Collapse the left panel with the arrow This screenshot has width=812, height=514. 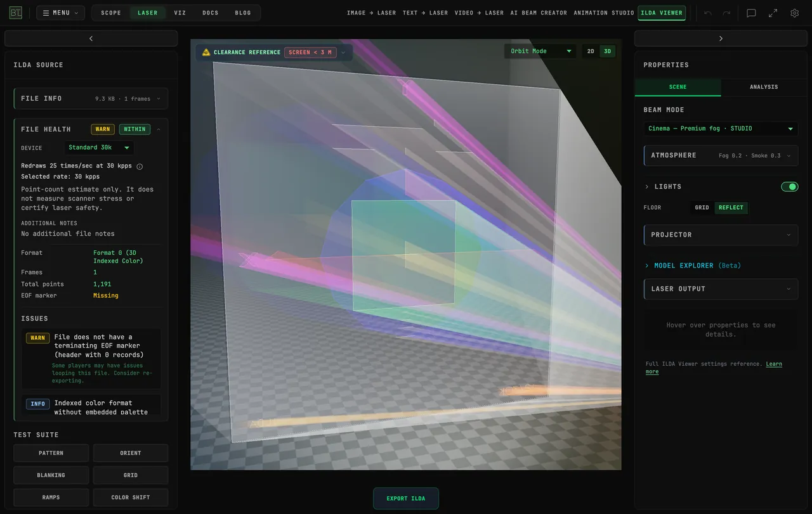pos(91,39)
